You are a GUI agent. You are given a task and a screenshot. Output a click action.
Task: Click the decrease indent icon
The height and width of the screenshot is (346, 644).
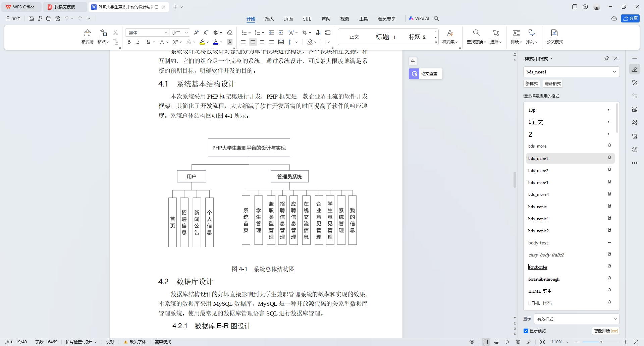(x=272, y=33)
